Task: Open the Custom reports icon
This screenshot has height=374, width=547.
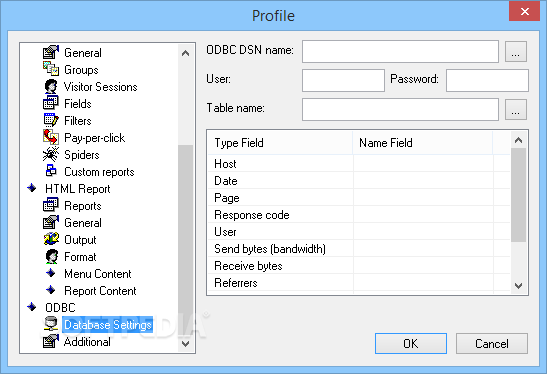Action: pos(51,171)
